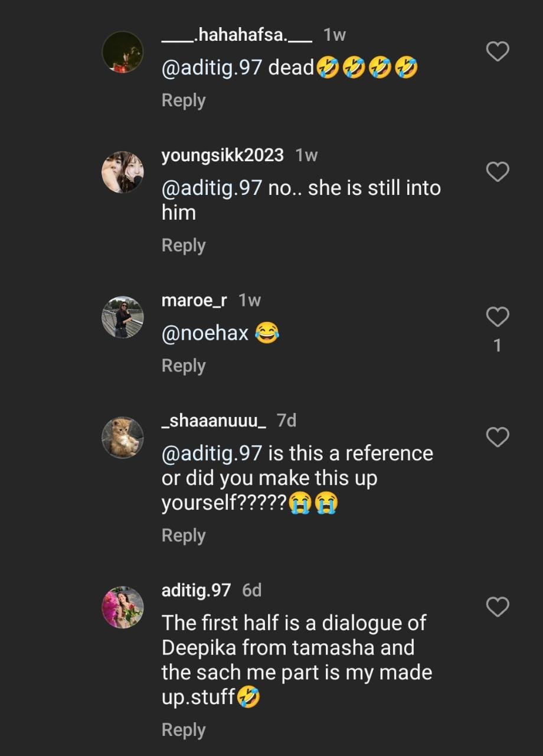Open youngsikk2023 username link
The width and height of the screenshot is (543, 756).
[223, 155]
